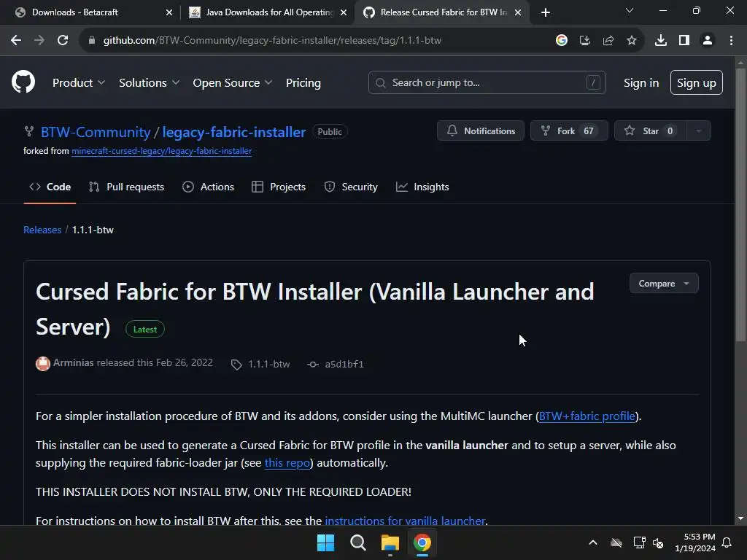Click the page vertical scrollbar thumb

(740, 205)
